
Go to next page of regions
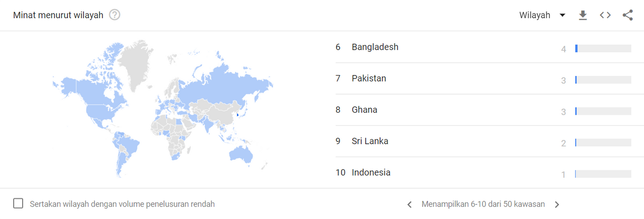point(557,204)
